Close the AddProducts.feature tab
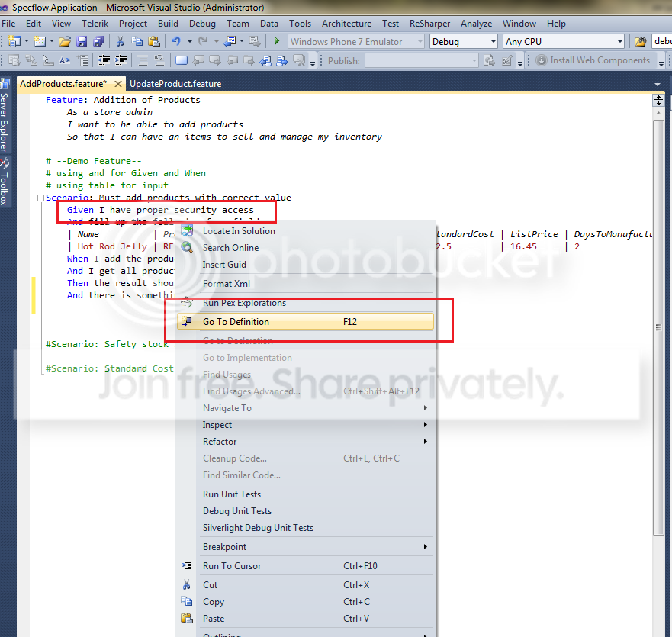This screenshot has height=637, width=672. pos(118,84)
